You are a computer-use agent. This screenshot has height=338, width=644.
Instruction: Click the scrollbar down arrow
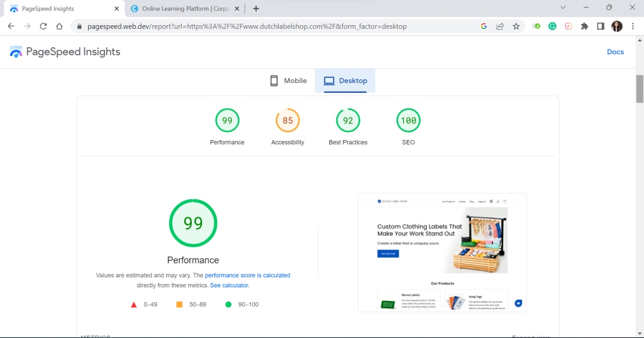pyautogui.click(x=640, y=334)
